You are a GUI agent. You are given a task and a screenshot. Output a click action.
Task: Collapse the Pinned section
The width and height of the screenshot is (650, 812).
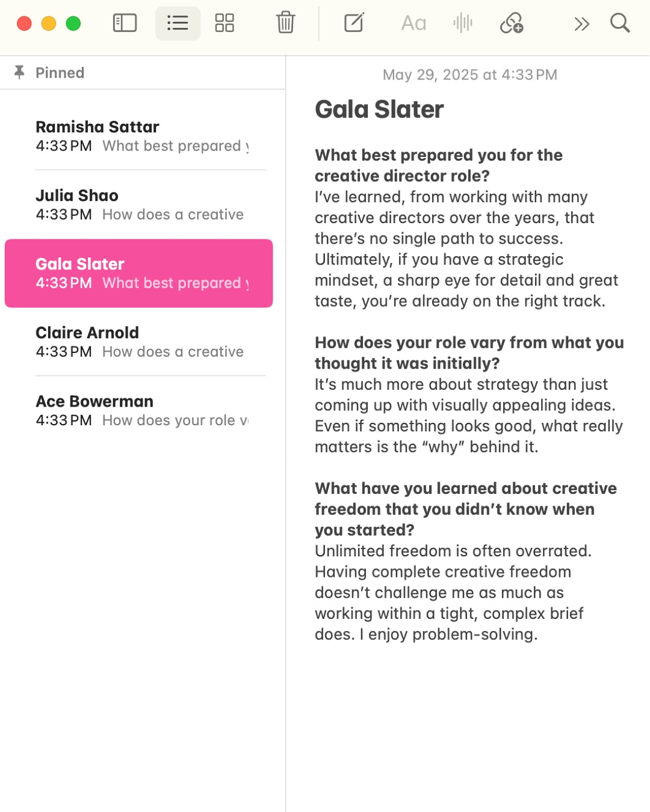point(60,73)
